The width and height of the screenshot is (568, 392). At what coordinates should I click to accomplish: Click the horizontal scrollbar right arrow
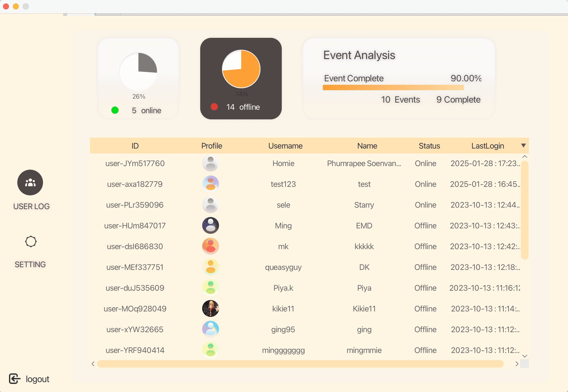point(517,364)
